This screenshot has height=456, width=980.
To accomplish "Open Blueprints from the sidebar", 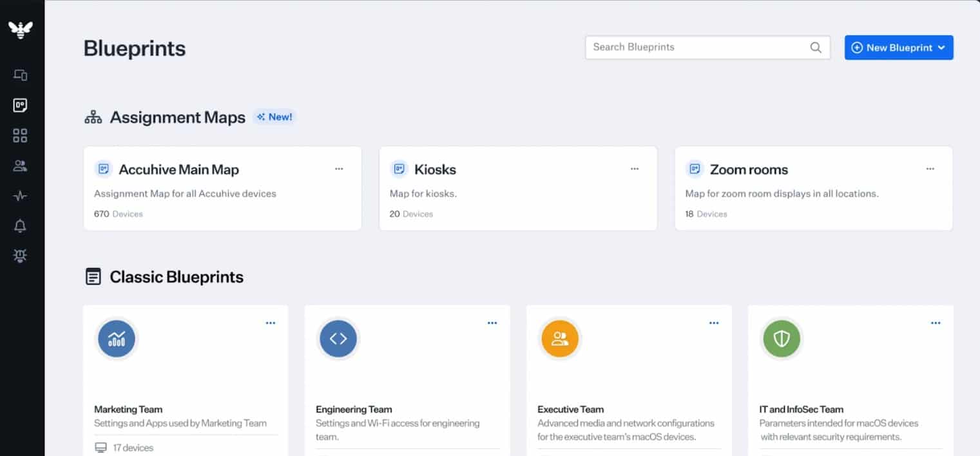I will pos(21,105).
